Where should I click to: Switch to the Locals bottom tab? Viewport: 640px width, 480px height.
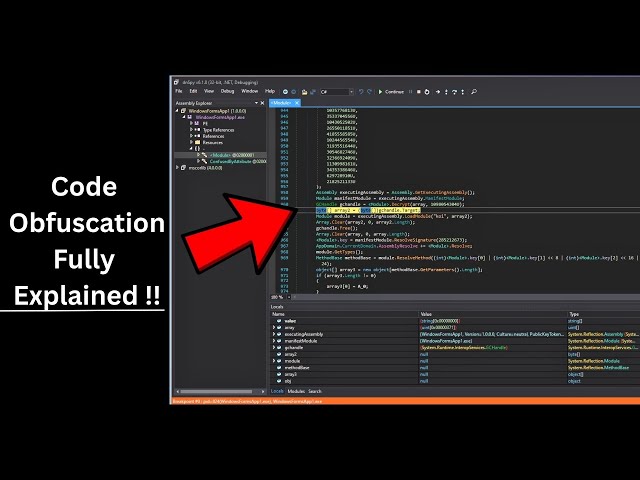pyautogui.click(x=277, y=391)
